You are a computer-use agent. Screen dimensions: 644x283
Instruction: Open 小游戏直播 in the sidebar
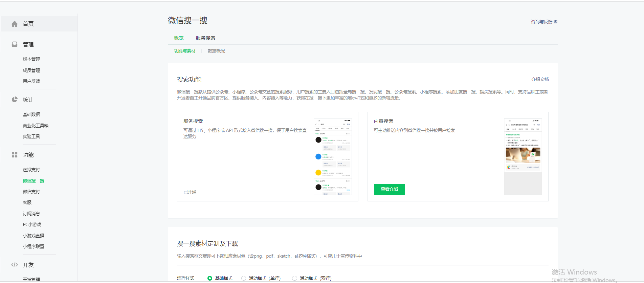pos(34,236)
